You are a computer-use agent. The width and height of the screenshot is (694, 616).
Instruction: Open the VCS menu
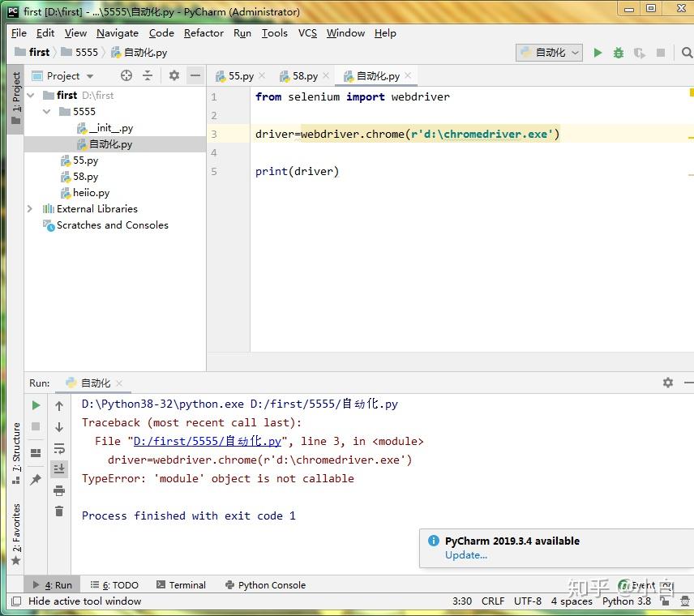click(307, 33)
